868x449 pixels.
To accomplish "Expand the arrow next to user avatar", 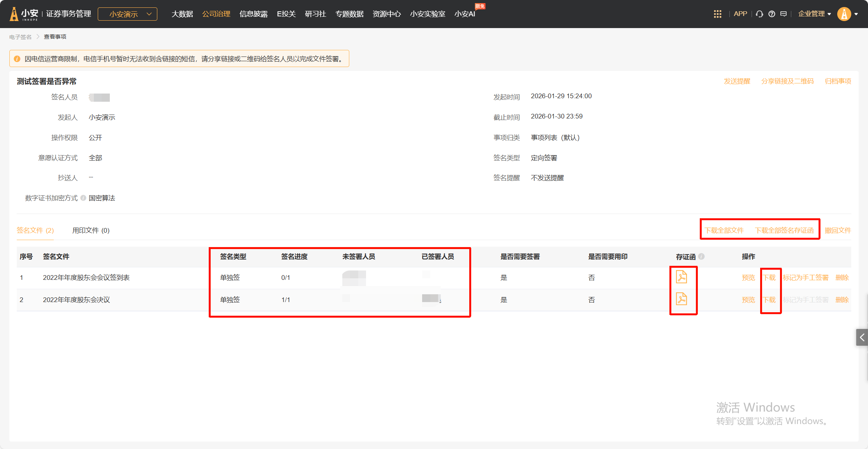I will tap(856, 14).
